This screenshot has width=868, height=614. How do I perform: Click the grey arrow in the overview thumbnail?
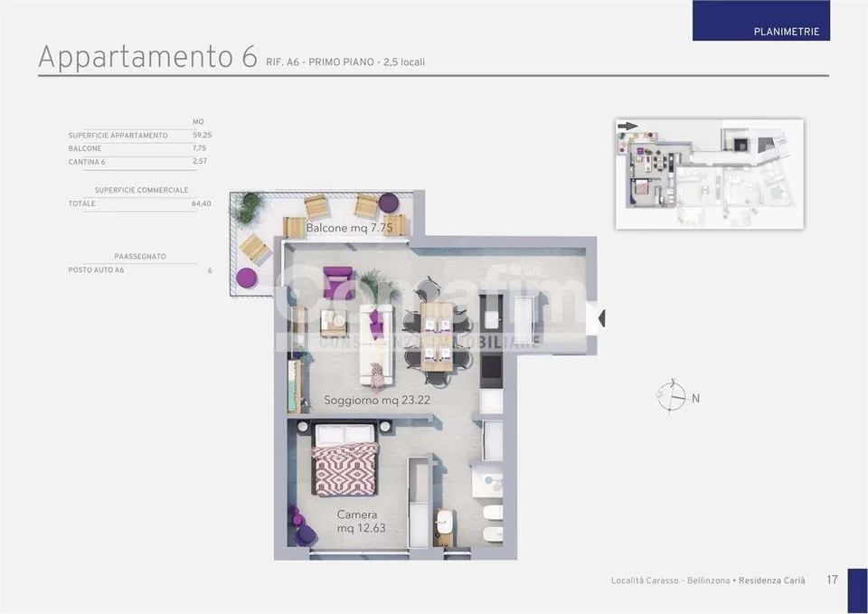[x=627, y=127]
